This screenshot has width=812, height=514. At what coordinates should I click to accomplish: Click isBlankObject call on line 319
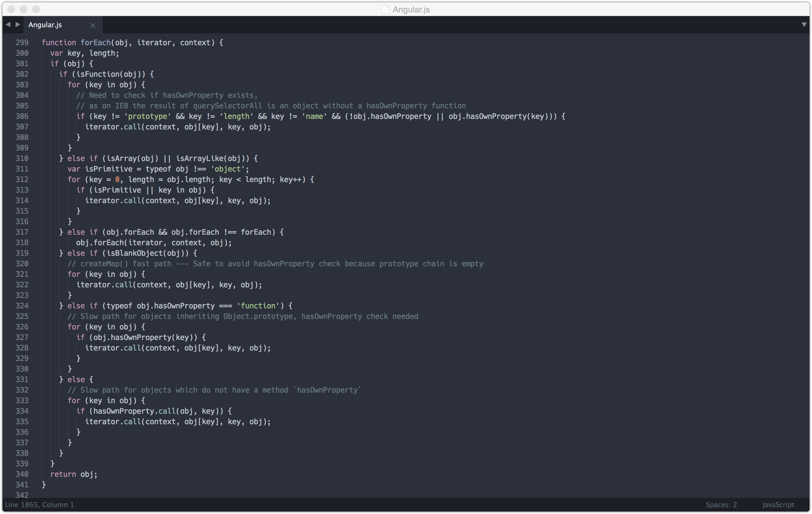(x=135, y=253)
